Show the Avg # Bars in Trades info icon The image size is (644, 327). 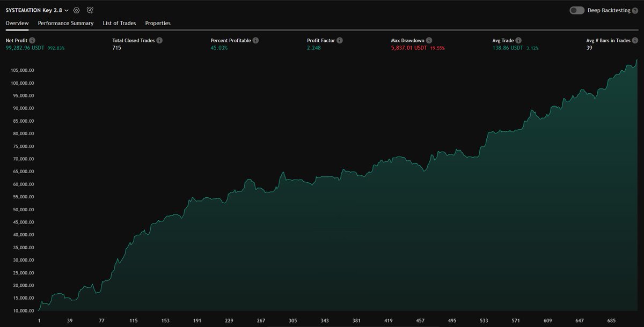click(x=635, y=40)
